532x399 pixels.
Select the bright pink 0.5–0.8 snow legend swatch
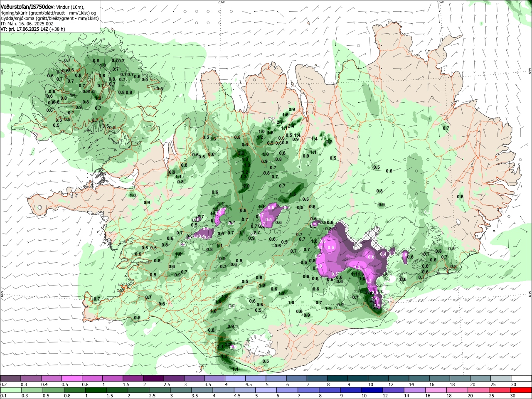(71, 378)
